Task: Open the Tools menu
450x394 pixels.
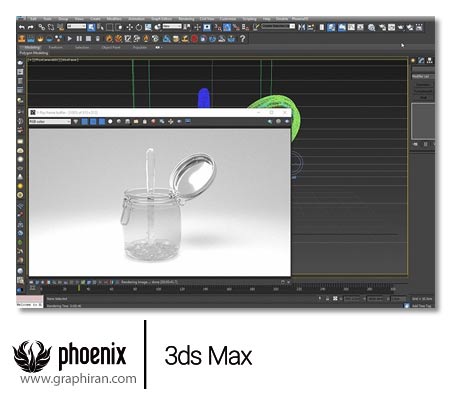Action: pyautogui.click(x=48, y=19)
